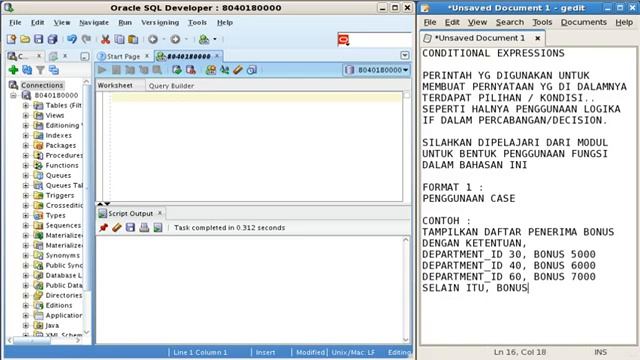Print the Script Output
The height and width of the screenshot is (360, 640).
click(144, 228)
